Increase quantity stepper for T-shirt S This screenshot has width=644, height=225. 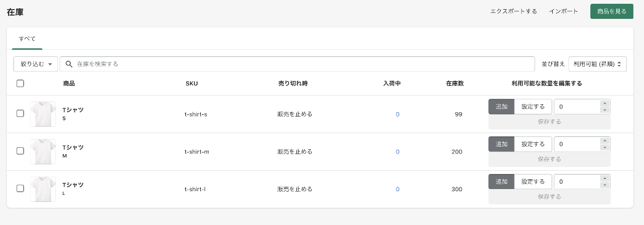coord(605,104)
